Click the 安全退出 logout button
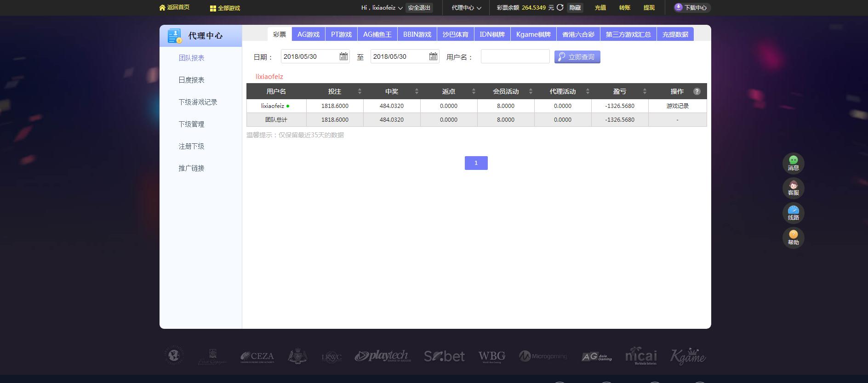Viewport: 868px width, 383px height. [x=419, y=8]
